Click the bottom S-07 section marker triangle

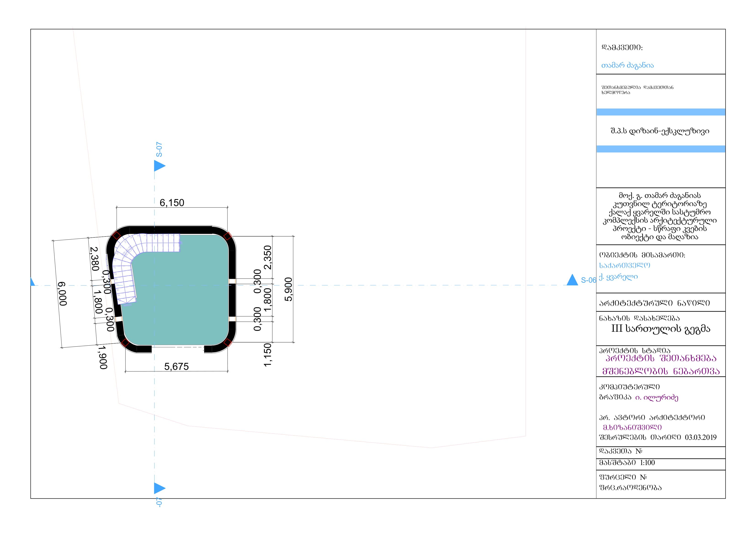[159, 488]
